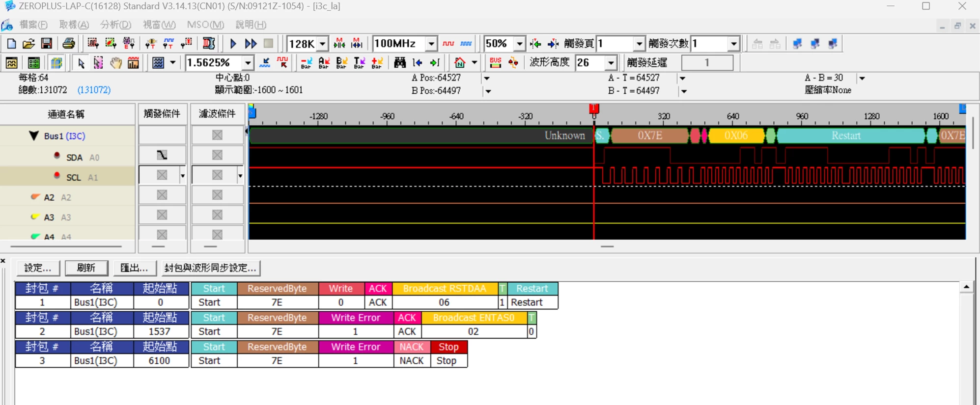Viewport: 980px width, 405px height.
Task: Click the 觸發延遲 input field
Action: point(707,63)
